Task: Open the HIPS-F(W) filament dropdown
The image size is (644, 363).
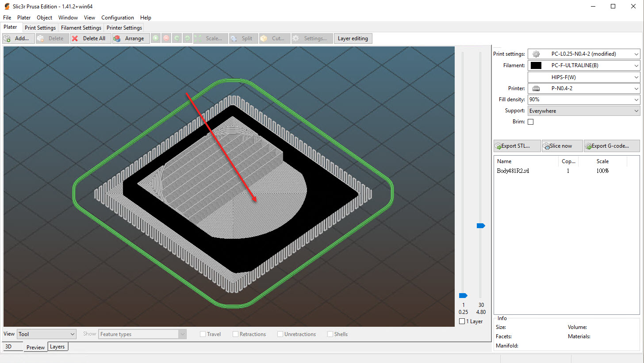Action: [584, 77]
